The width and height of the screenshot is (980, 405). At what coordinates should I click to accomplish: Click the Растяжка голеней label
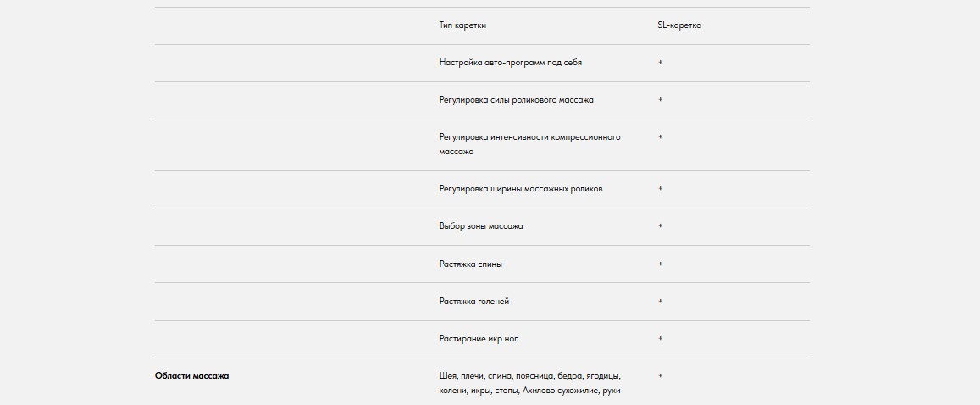click(x=474, y=302)
